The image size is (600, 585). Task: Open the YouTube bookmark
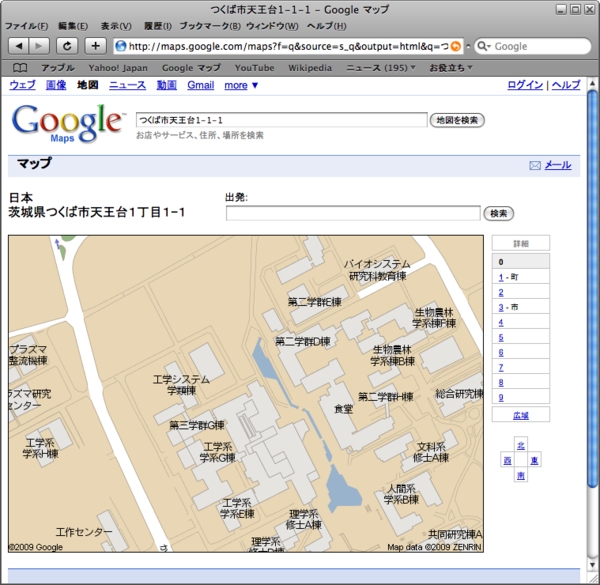[x=254, y=68]
